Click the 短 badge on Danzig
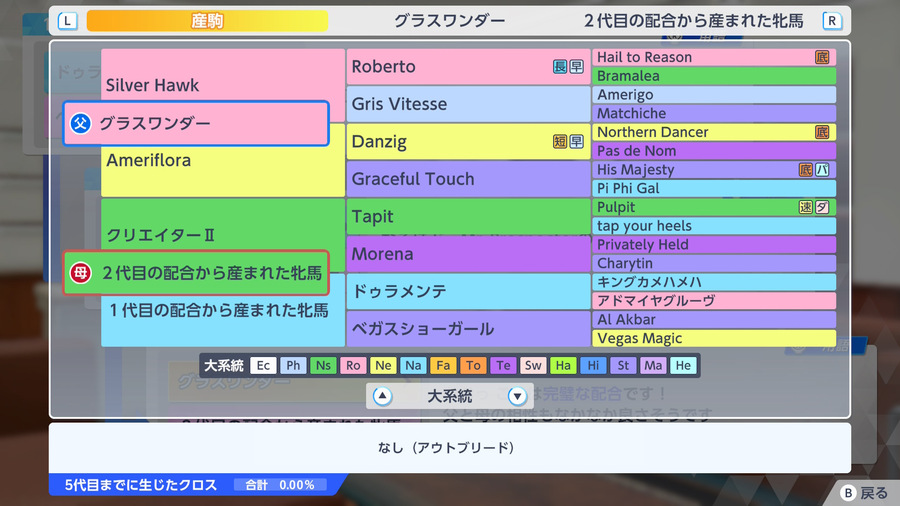The image size is (900, 506). (560, 141)
